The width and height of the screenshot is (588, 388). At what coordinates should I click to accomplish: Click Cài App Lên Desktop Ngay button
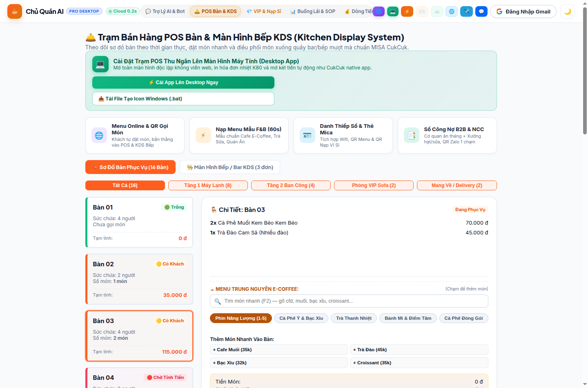coord(183,83)
